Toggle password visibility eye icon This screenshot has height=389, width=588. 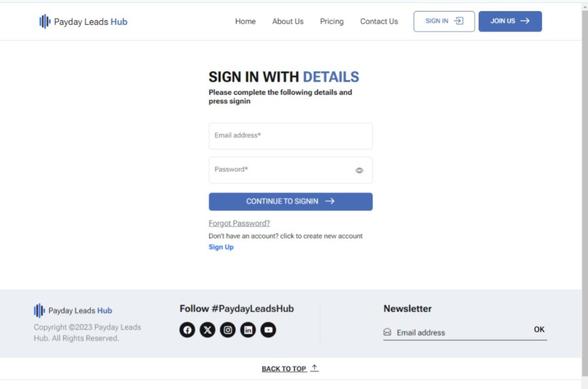(359, 170)
